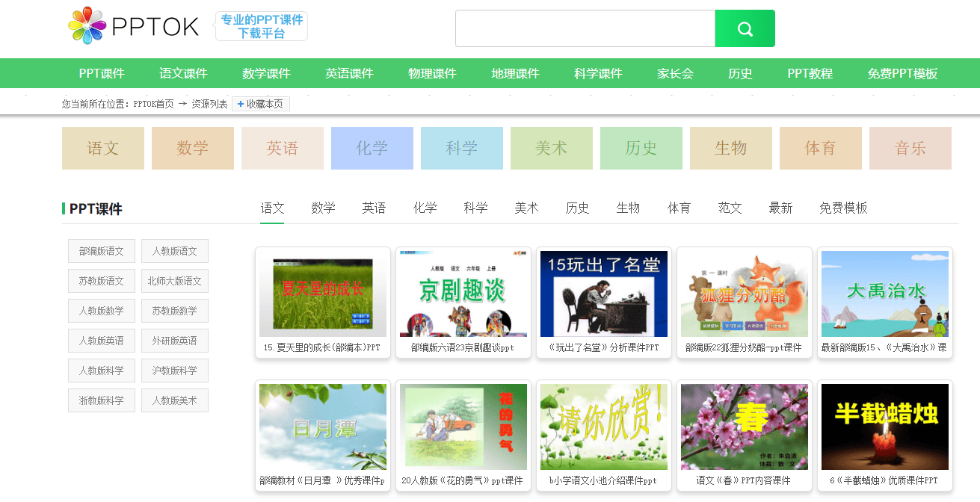Click the 部编版语文 sidebar button

(x=102, y=251)
